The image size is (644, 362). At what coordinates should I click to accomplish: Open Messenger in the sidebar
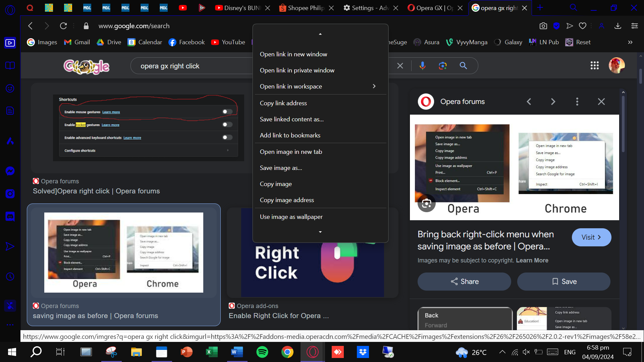[10, 171]
